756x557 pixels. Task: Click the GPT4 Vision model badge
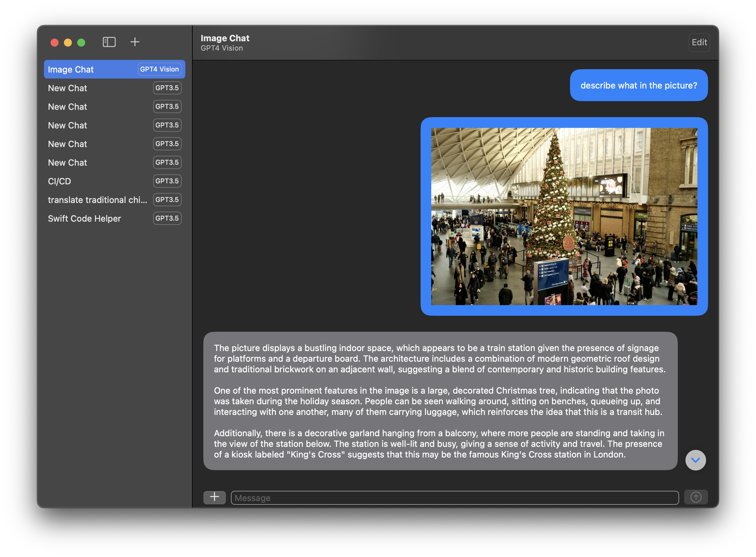click(159, 69)
